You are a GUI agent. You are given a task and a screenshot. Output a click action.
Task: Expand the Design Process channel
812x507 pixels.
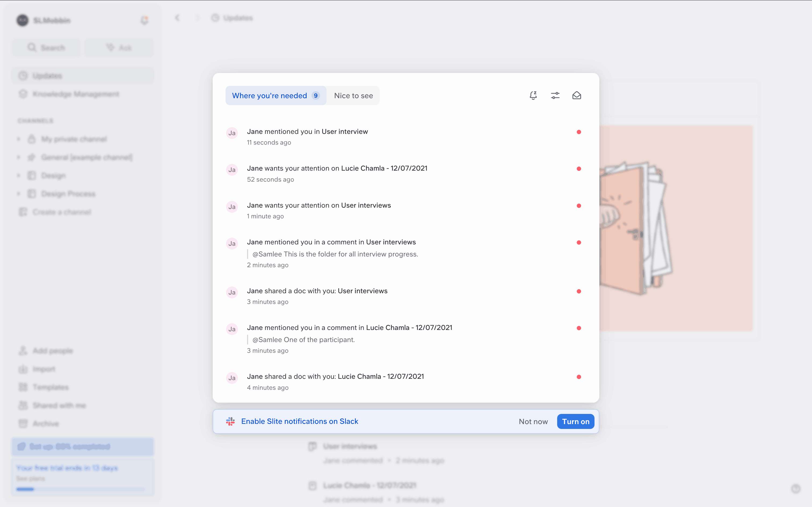19,193
